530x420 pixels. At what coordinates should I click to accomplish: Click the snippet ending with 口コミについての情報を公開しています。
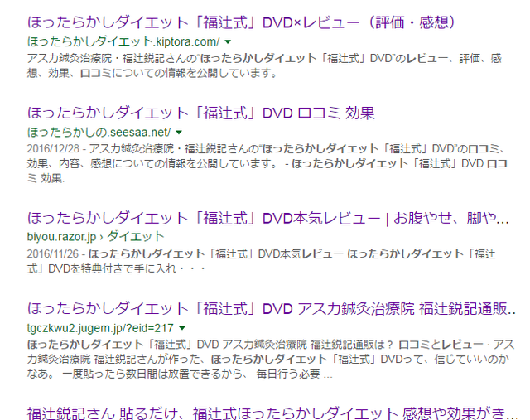pos(264,65)
